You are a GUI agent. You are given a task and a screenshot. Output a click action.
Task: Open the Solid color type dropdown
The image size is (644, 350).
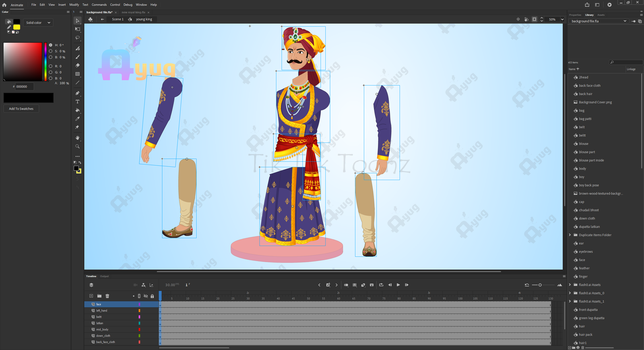38,23
